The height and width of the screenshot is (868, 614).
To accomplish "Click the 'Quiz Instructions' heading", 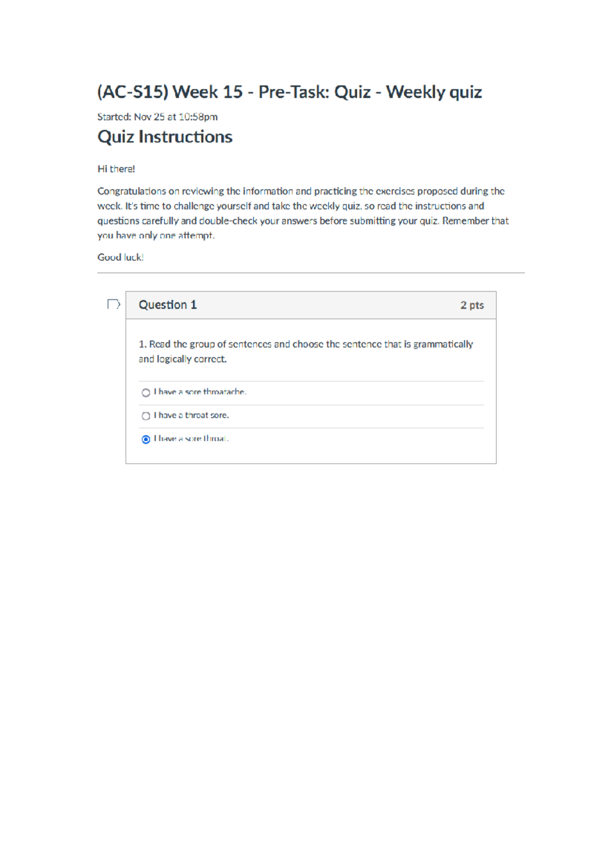I will point(165,137).
